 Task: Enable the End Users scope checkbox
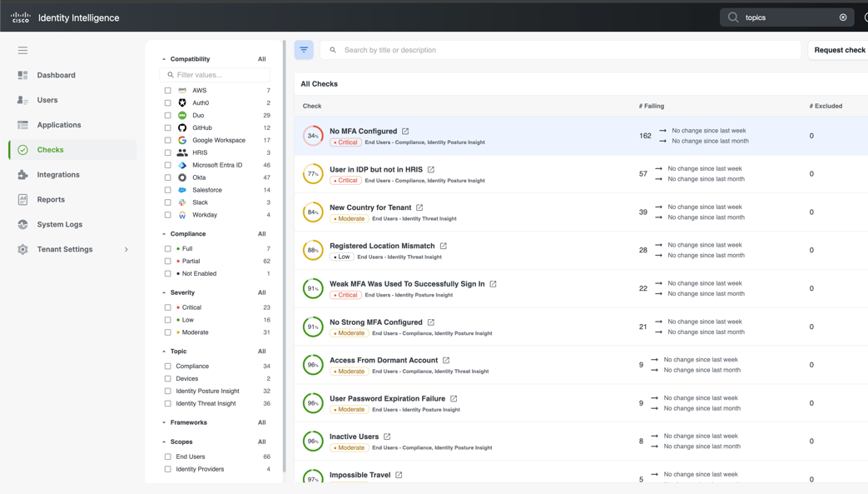(x=168, y=457)
